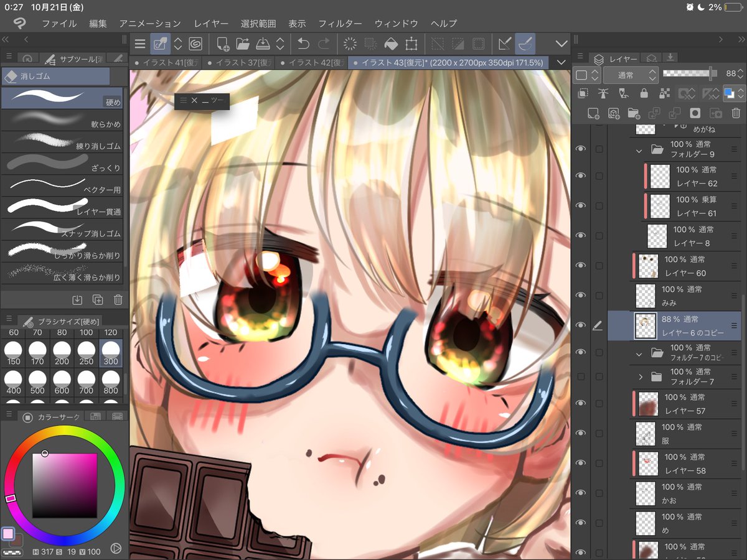
Task: Click the create layer mask icon
Action: coord(695,113)
